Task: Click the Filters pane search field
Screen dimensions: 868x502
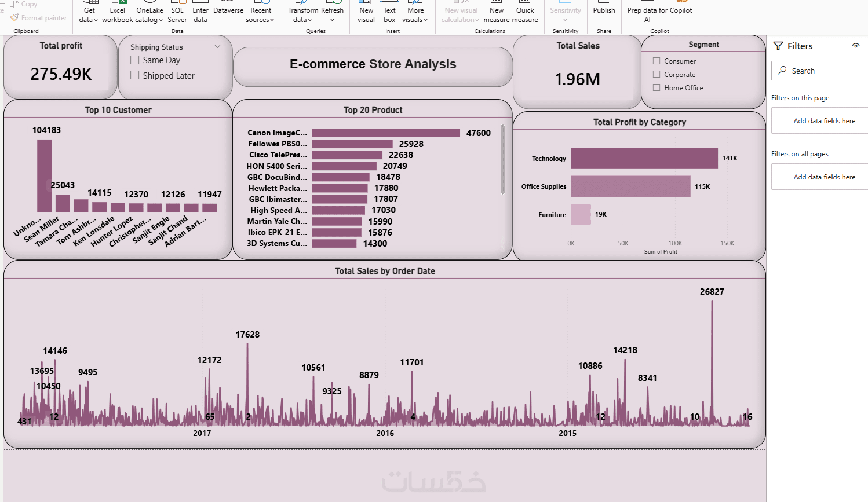Action: coord(820,71)
